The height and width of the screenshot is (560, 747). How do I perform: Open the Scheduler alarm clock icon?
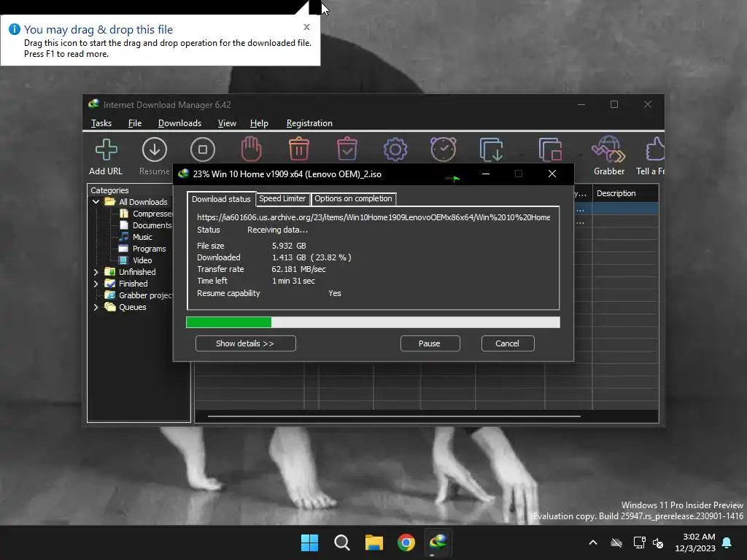pyautogui.click(x=443, y=149)
